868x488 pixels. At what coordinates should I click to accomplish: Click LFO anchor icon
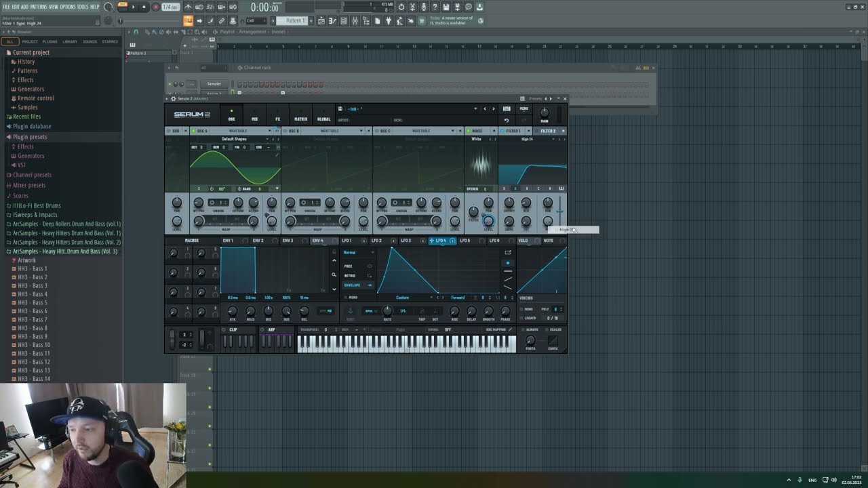pos(351,311)
